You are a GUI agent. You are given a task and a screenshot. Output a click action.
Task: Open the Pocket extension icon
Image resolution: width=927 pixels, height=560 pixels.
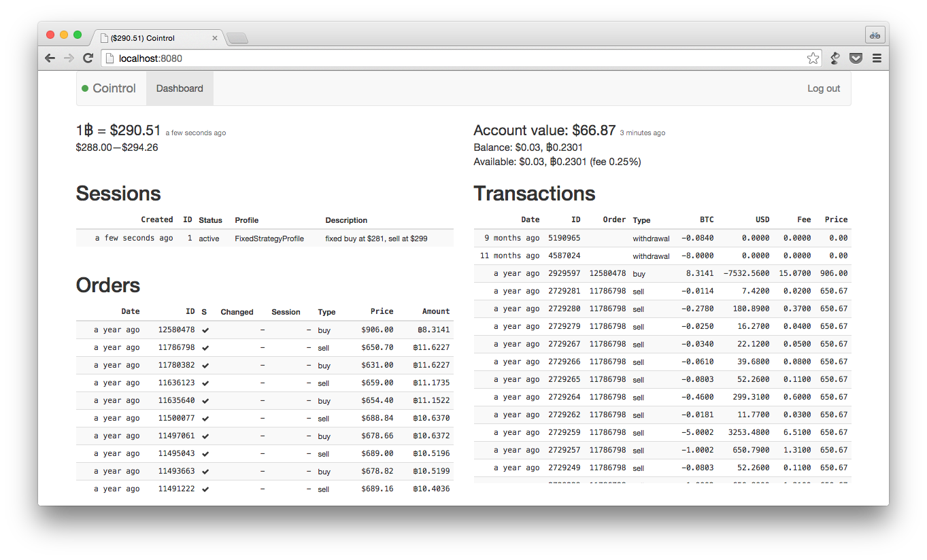[x=856, y=58]
